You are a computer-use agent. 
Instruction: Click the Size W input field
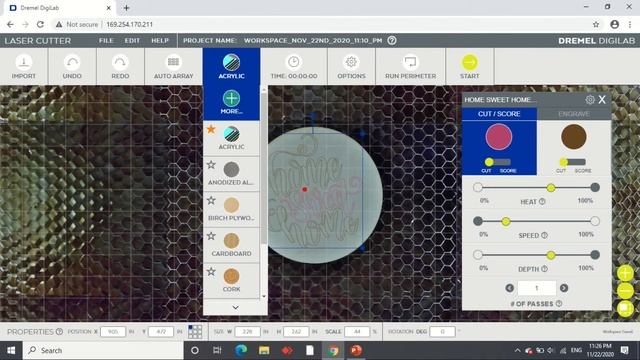(248, 331)
